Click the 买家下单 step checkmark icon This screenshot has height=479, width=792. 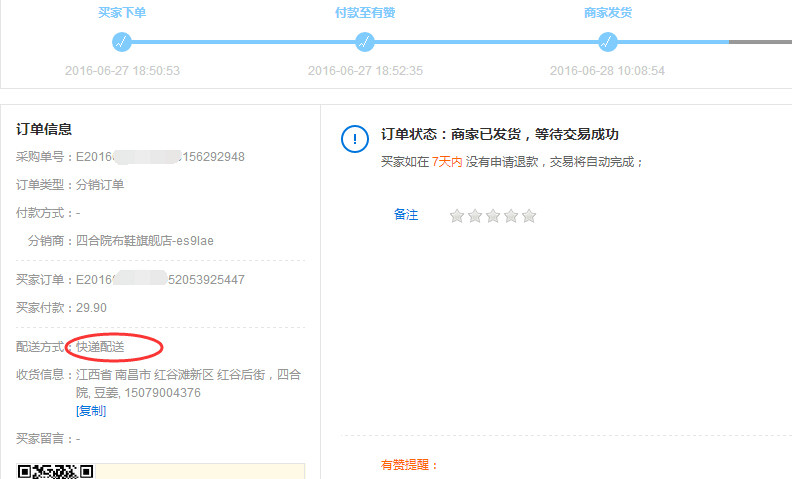click(122, 42)
